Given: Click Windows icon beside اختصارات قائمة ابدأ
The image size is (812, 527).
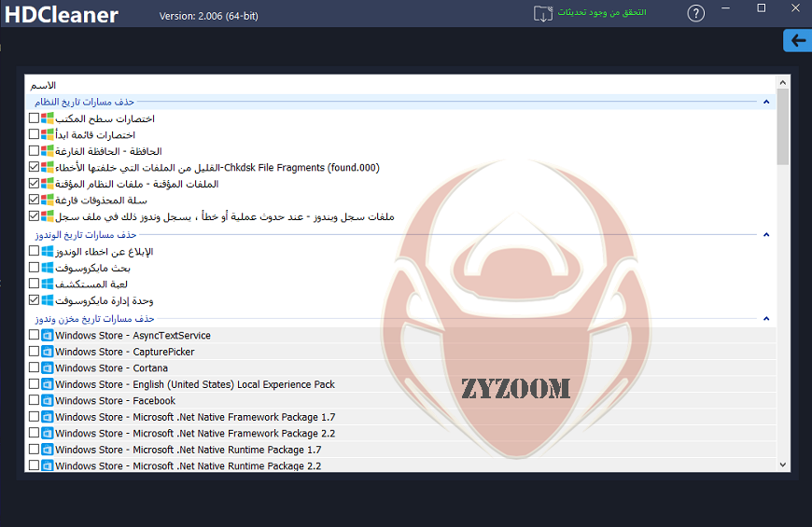Looking at the screenshot, I should point(47,134).
